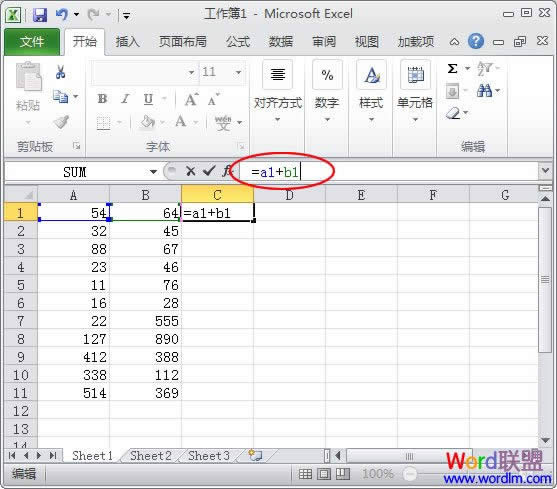Click the Save icon in quick access toolbar
Screen dimensions: 557x489
click(40, 15)
